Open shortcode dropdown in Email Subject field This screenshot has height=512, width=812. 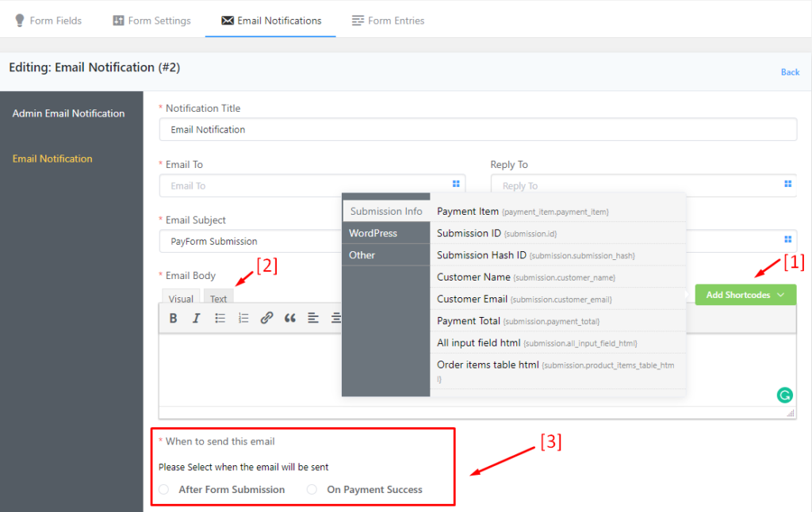click(787, 239)
